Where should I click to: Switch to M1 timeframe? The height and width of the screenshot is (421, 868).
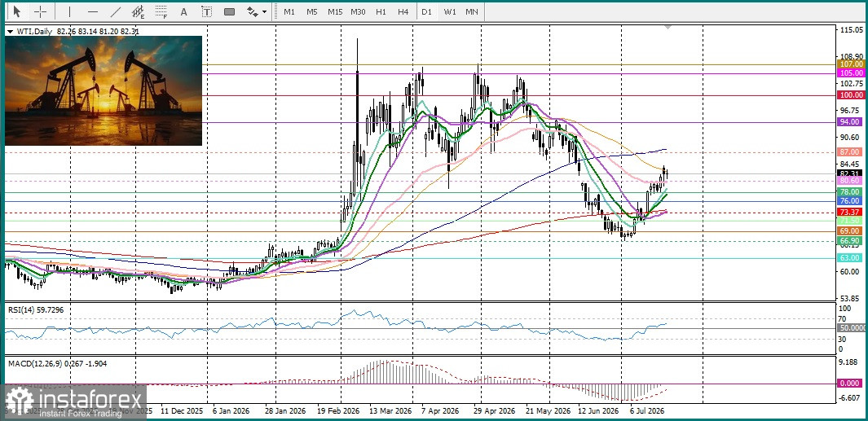(289, 11)
